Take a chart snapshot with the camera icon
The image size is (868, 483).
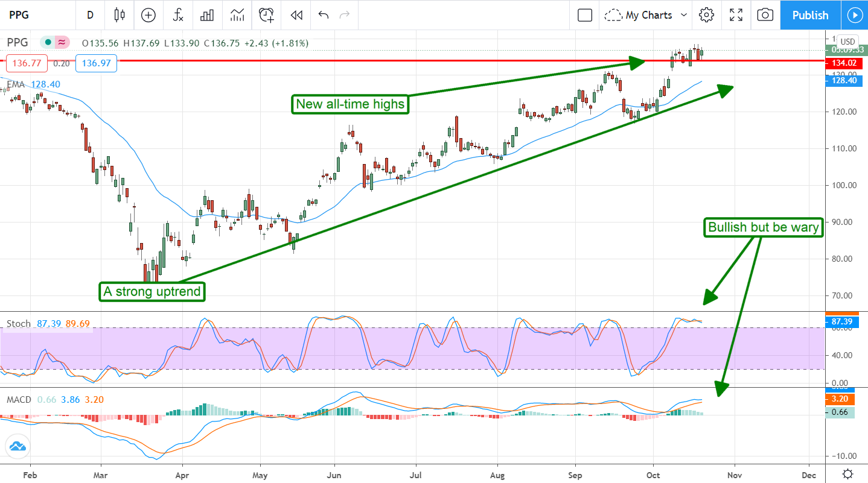coord(765,15)
